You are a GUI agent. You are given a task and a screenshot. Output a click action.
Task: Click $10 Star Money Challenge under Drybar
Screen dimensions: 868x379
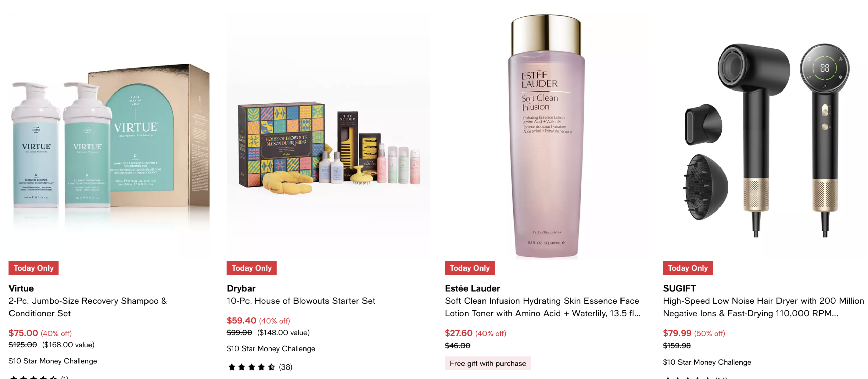point(271,348)
